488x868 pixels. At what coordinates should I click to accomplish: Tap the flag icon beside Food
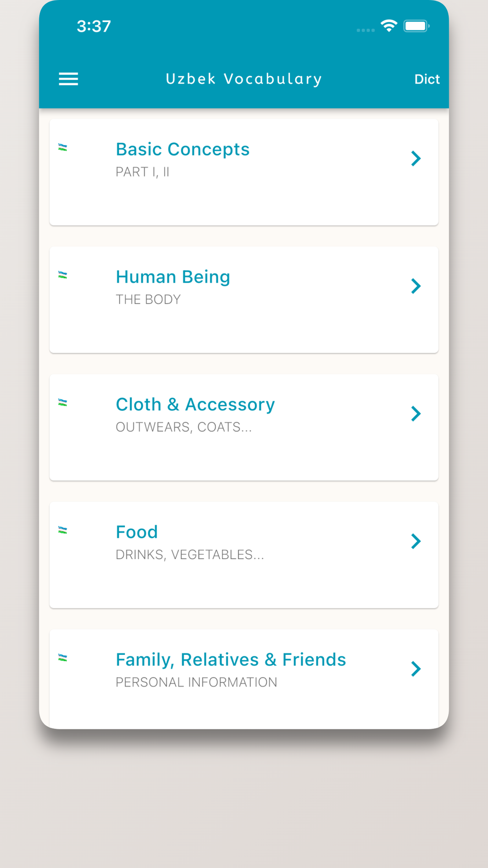click(x=63, y=530)
